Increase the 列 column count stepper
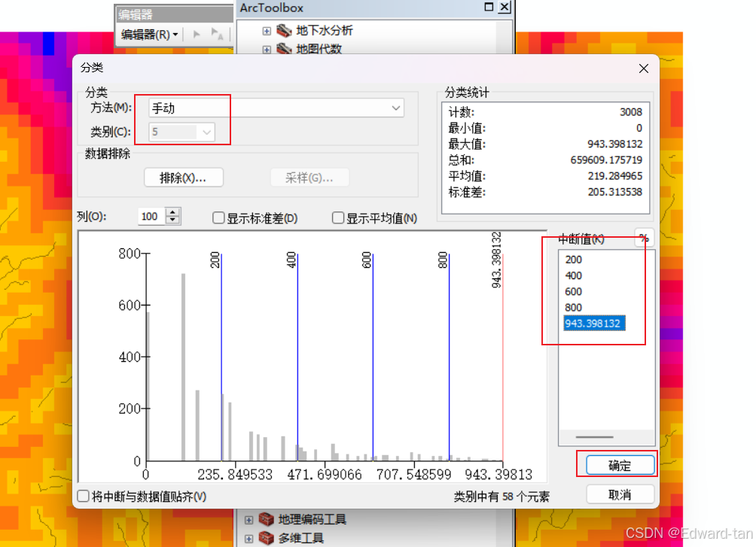The width and height of the screenshot is (756, 547). coord(173,212)
